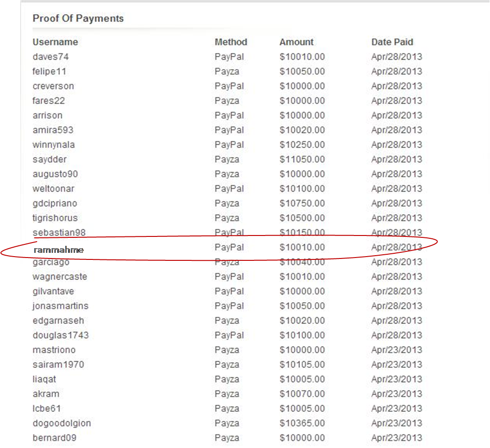This screenshot has width=490, height=448.
Task: Click the Proof Of Payments heading
Action: (78, 19)
